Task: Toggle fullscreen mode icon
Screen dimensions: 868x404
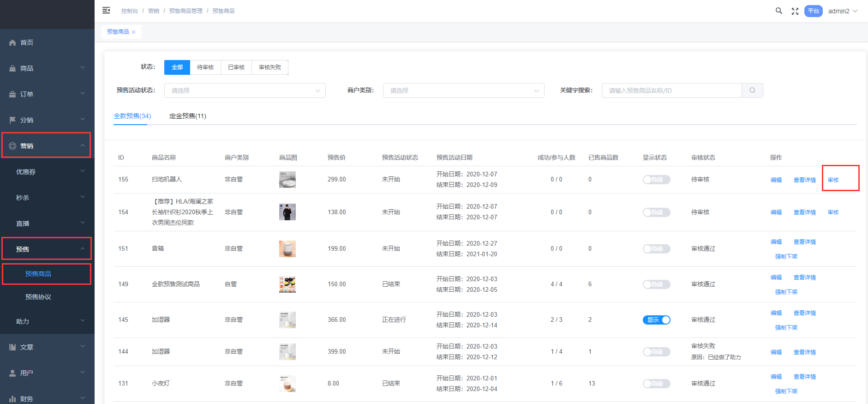Action: click(795, 11)
